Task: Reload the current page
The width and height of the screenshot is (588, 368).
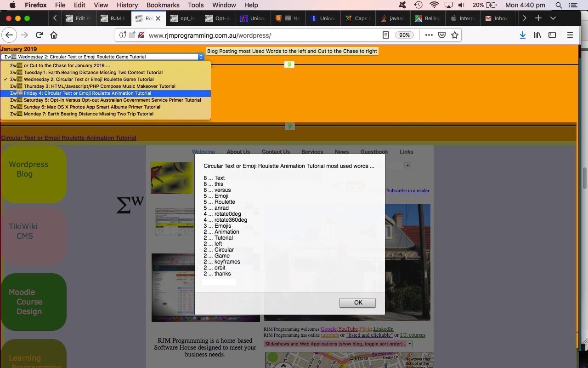Action: click(39, 35)
